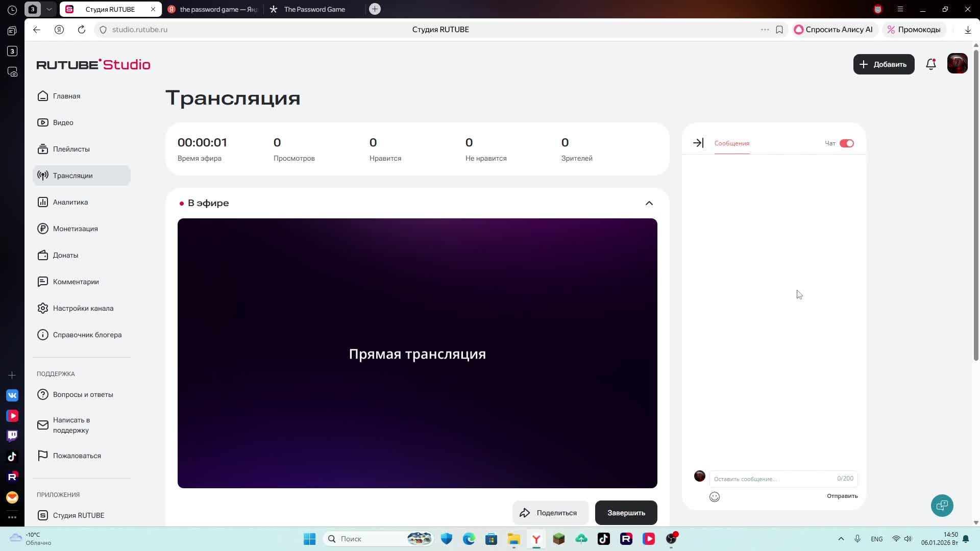Click Поделиться to share the stream
This screenshot has width=980, height=551.
(x=550, y=512)
